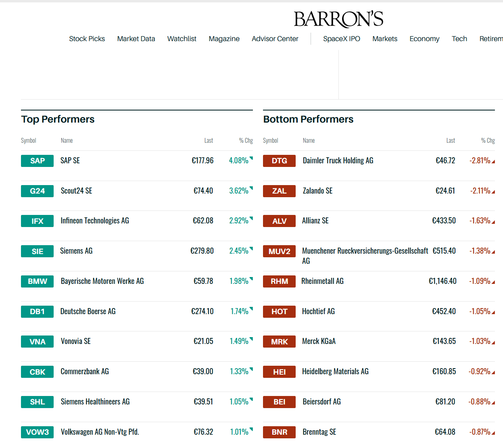Open the IFX symbol badge
This screenshot has height=448, width=503.
click(x=37, y=221)
